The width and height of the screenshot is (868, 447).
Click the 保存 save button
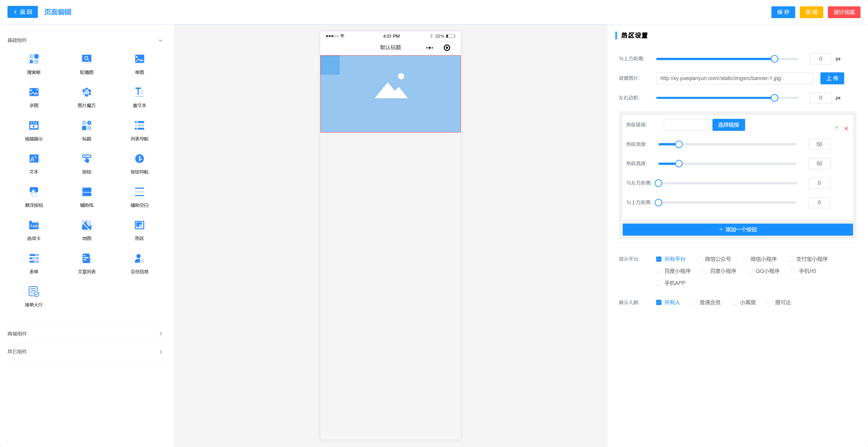coord(783,12)
